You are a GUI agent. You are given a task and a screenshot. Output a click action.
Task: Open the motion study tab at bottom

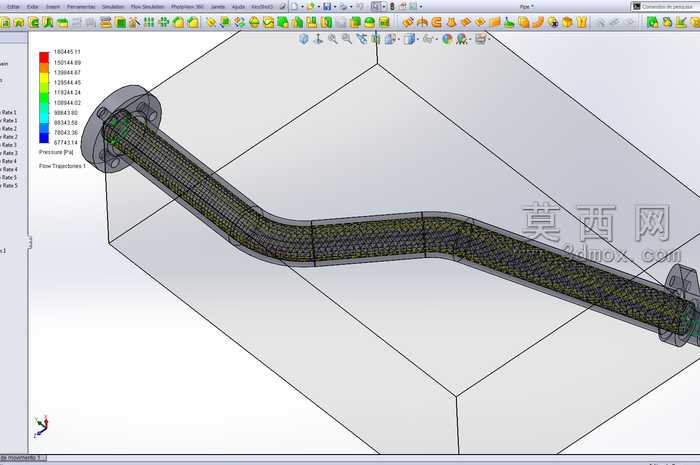22,458
